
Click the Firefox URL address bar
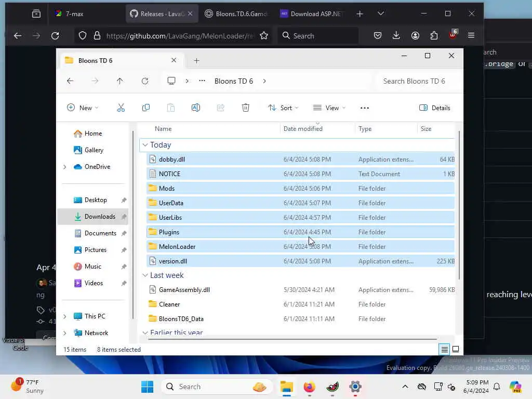(173, 36)
